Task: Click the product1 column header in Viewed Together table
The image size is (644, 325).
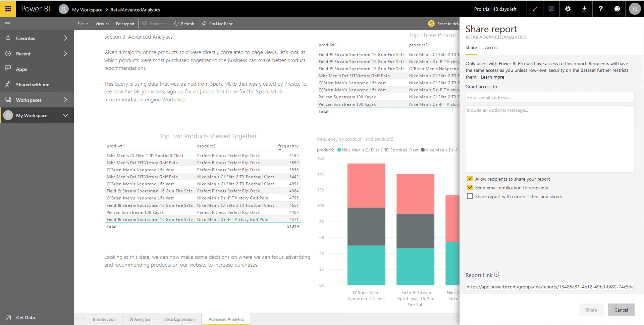Action: (x=116, y=146)
